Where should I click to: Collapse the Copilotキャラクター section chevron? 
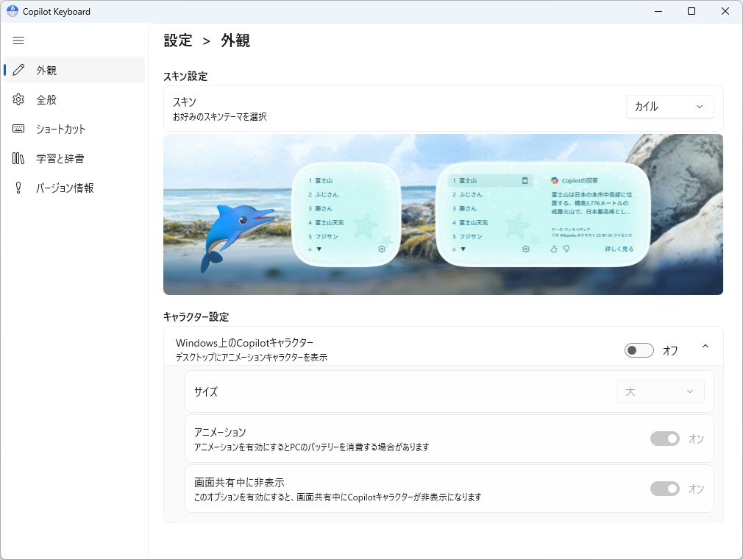pyautogui.click(x=705, y=346)
